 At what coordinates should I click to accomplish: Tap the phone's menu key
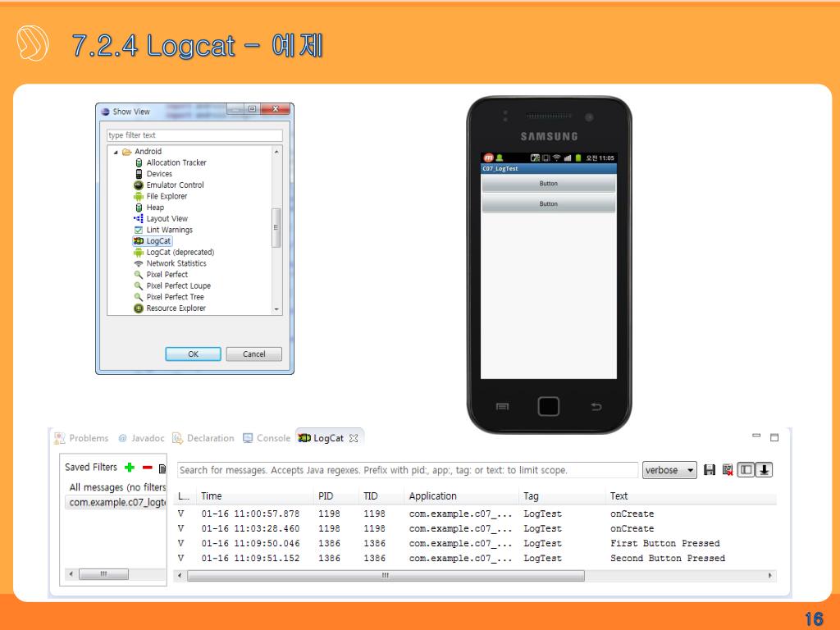(x=502, y=407)
